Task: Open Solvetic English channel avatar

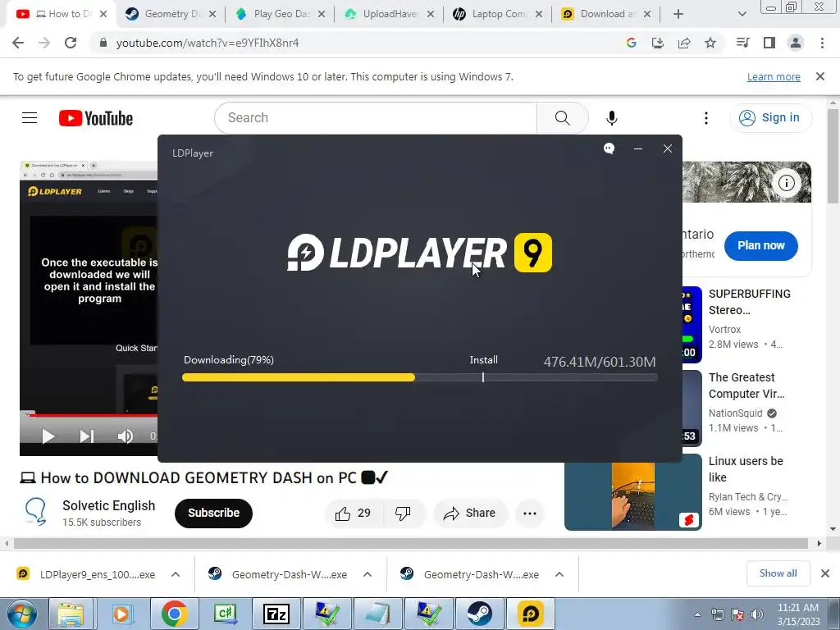Action: (36, 513)
